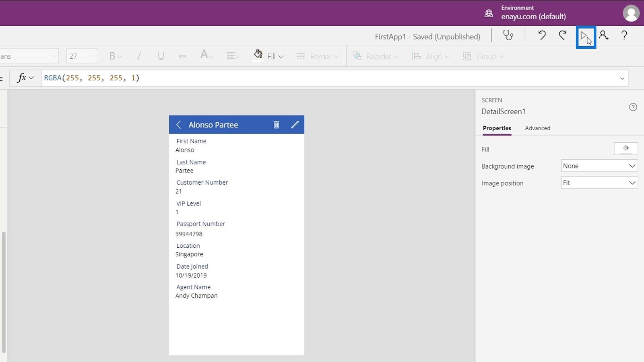Toggle bold formatting
Screen dimensions: 644x362
[x=115, y=56]
